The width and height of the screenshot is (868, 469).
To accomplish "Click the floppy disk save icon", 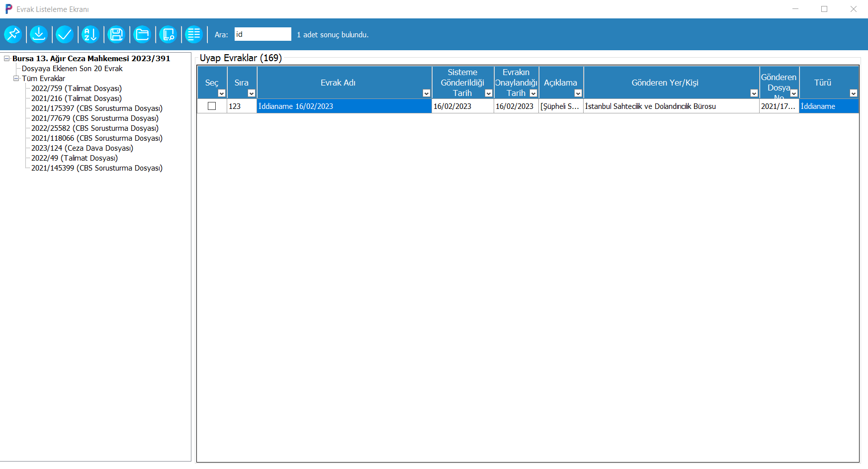I will [116, 34].
